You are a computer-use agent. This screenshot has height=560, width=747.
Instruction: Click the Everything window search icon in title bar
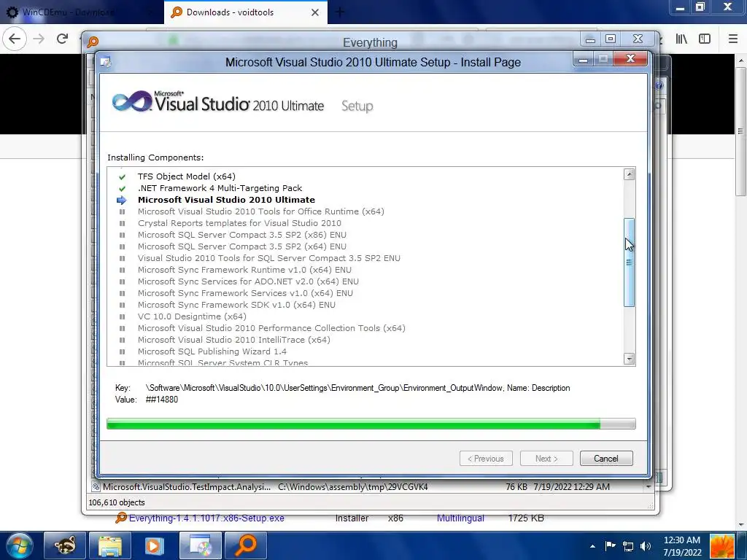tap(93, 42)
